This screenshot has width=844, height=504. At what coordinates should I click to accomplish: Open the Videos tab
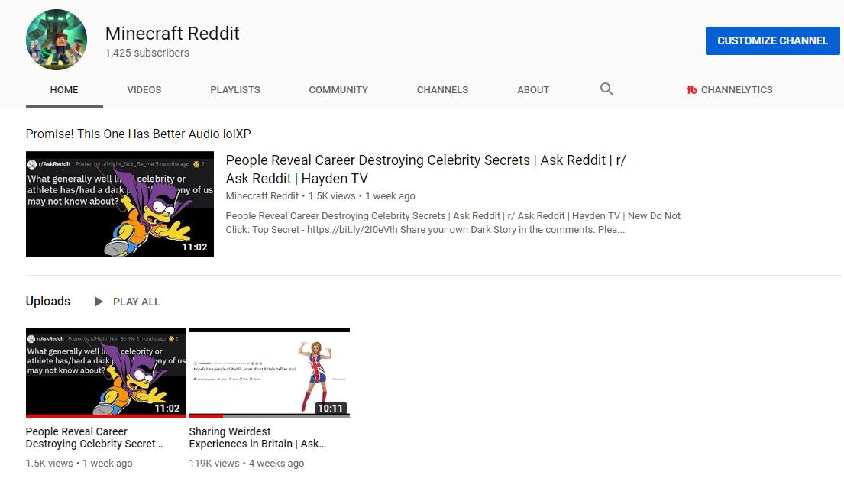click(x=144, y=90)
